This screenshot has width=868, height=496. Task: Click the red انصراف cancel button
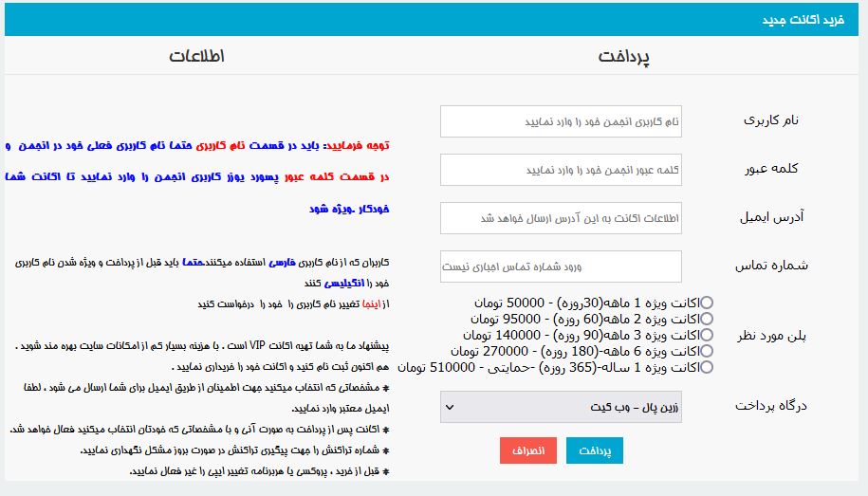pos(528,451)
